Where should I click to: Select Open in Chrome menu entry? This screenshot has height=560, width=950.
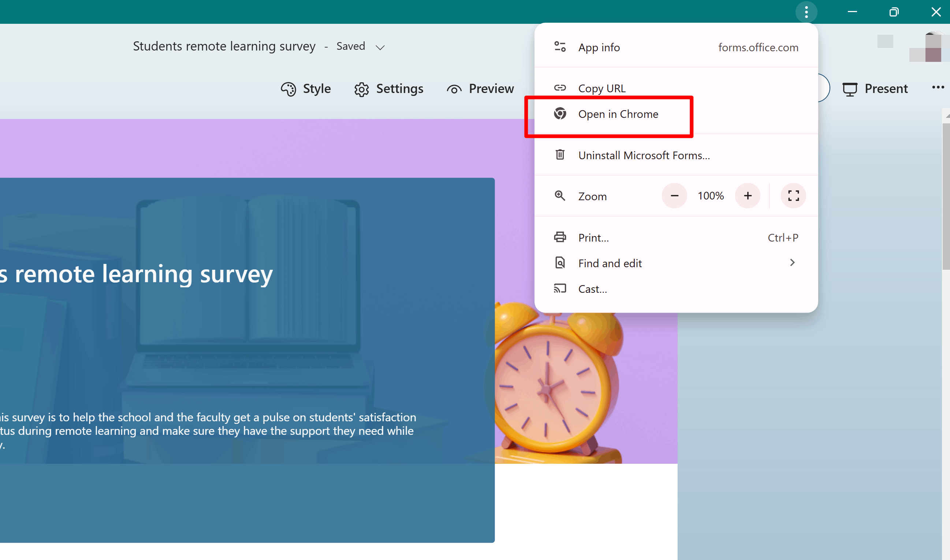(x=618, y=114)
